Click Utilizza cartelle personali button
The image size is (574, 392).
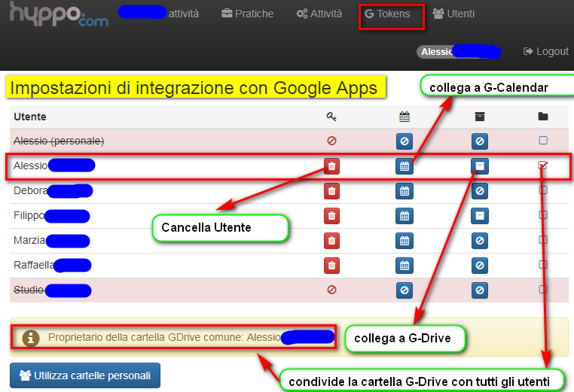point(85,375)
